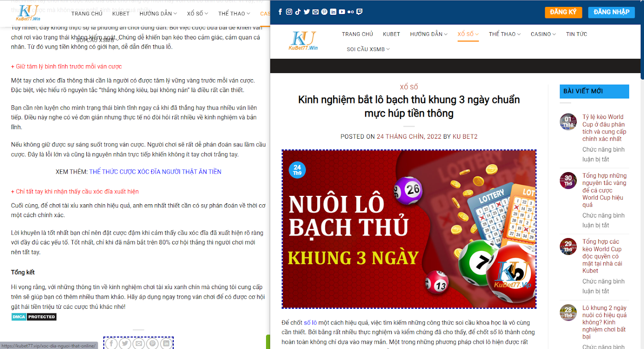Open 'Lô khung 2 ngày' sidebar post
The height and width of the screenshot is (349, 644).
(604, 322)
